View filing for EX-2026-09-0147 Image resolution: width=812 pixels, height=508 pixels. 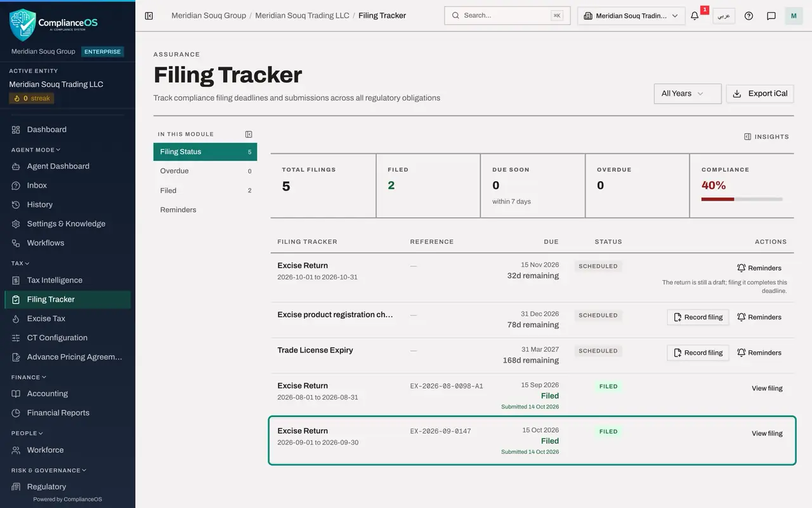tap(767, 434)
